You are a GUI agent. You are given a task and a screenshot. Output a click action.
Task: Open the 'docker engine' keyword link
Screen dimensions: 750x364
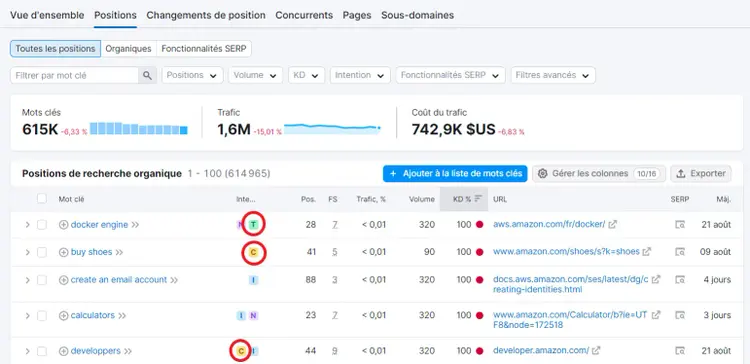pyautogui.click(x=99, y=225)
